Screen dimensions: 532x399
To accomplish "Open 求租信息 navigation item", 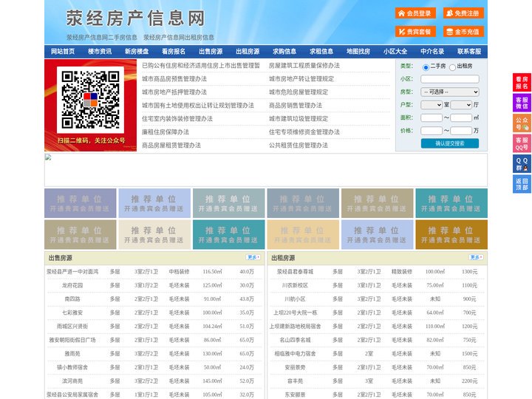I will (x=321, y=52).
